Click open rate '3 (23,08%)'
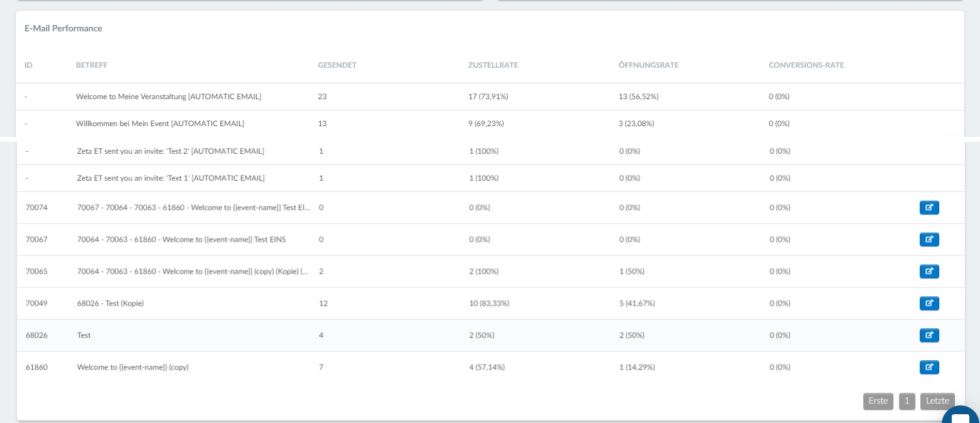This screenshot has width=980, height=423. (x=637, y=124)
